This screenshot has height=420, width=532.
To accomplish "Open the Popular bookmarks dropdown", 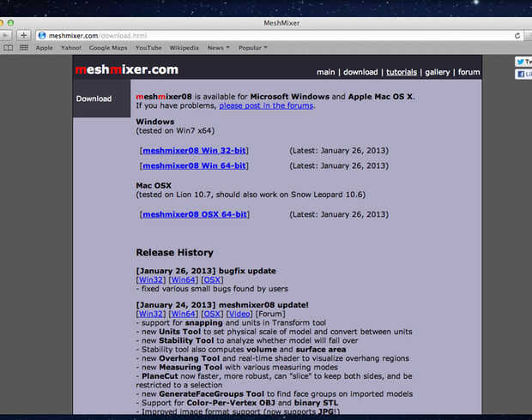I will coord(253,48).
